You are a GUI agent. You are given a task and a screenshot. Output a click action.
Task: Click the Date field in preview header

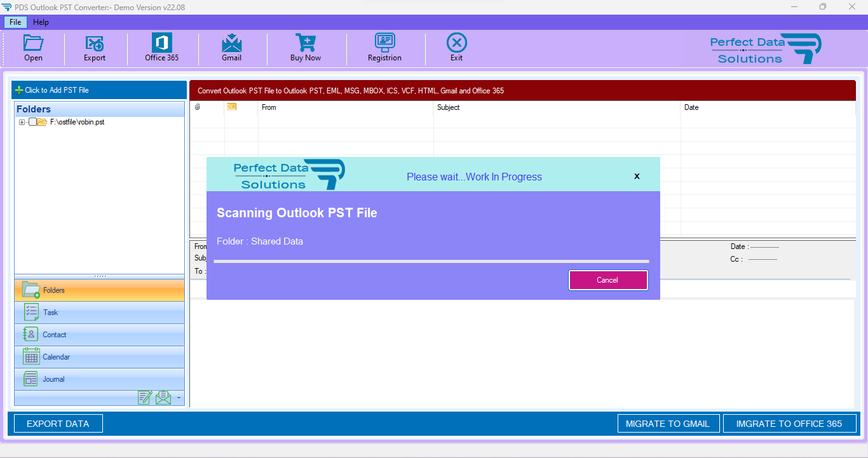[x=755, y=246]
